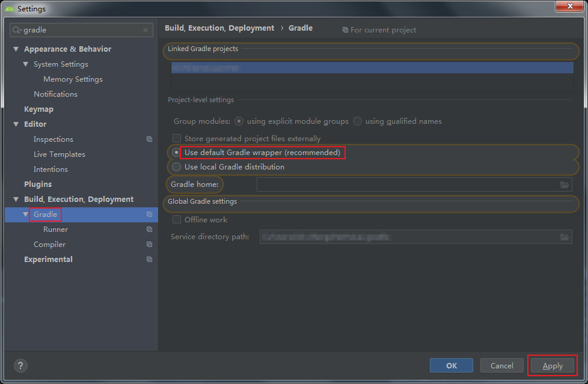
Task: Open the help question mark
Action: coord(20,365)
